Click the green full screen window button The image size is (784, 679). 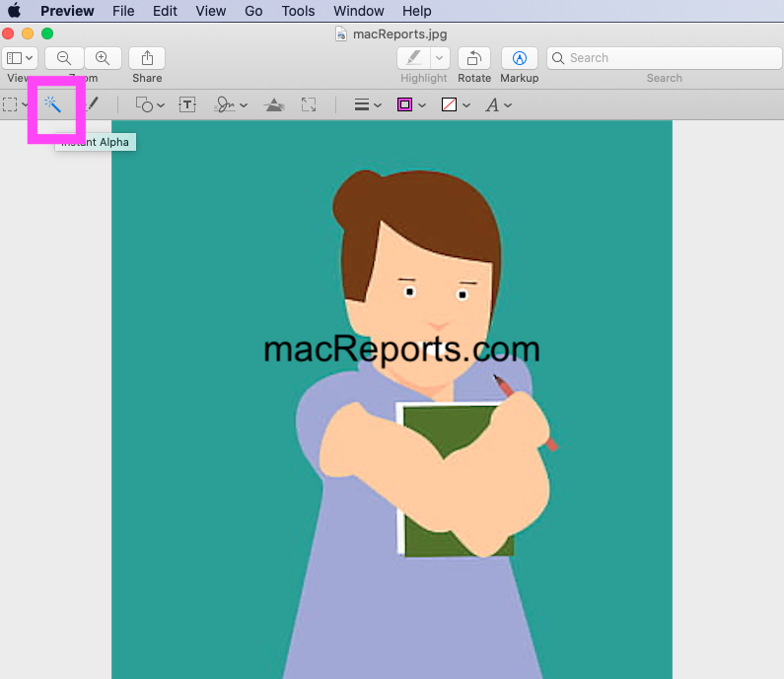(x=47, y=34)
